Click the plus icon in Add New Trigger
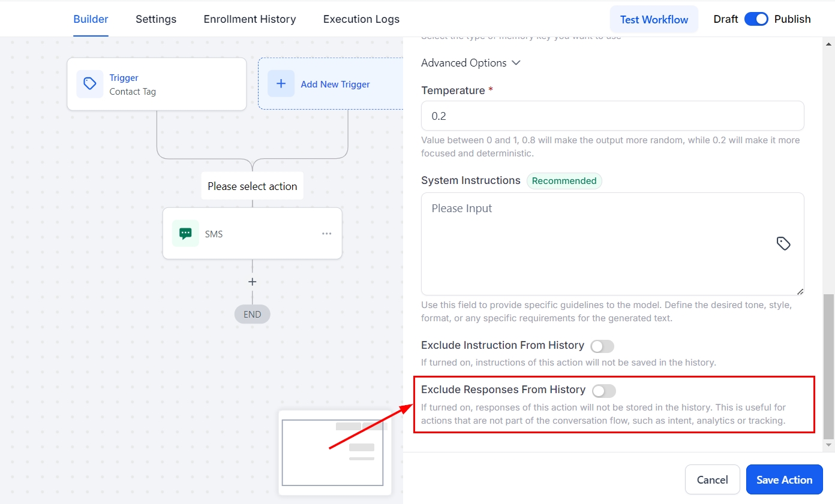Screen dimensions: 835x504 pyautogui.click(x=281, y=84)
